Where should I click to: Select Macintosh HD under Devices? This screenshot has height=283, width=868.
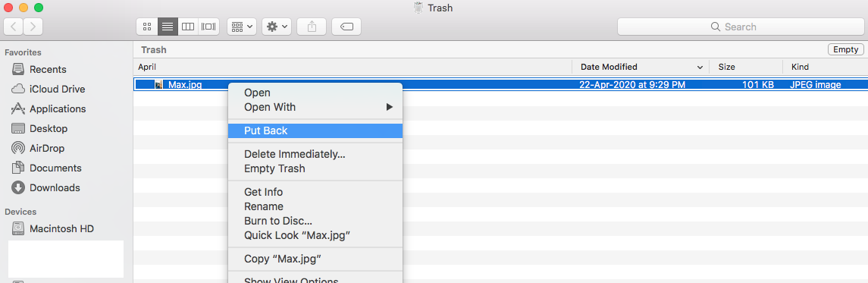(61, 228)
